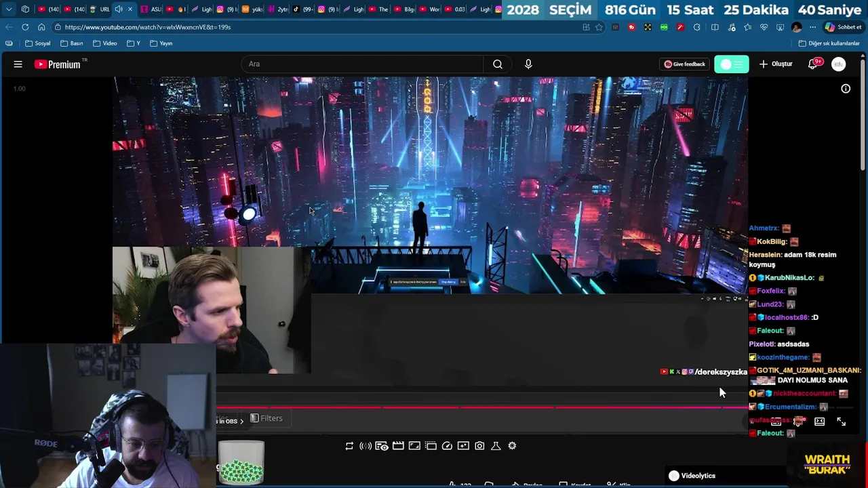The height and width of the screenshot is (488, 868).
Task: Click the volume boost waves icon
Action: click(x=366, y=446)
